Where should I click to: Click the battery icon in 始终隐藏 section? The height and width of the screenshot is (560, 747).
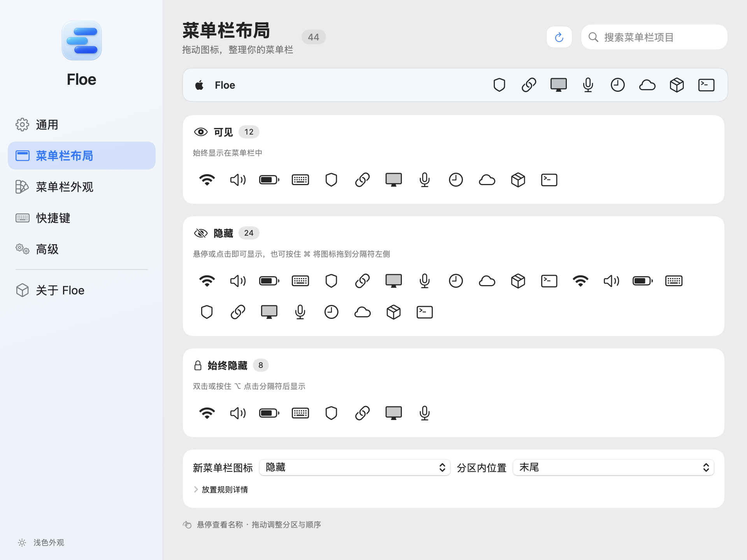click(269, 413)
